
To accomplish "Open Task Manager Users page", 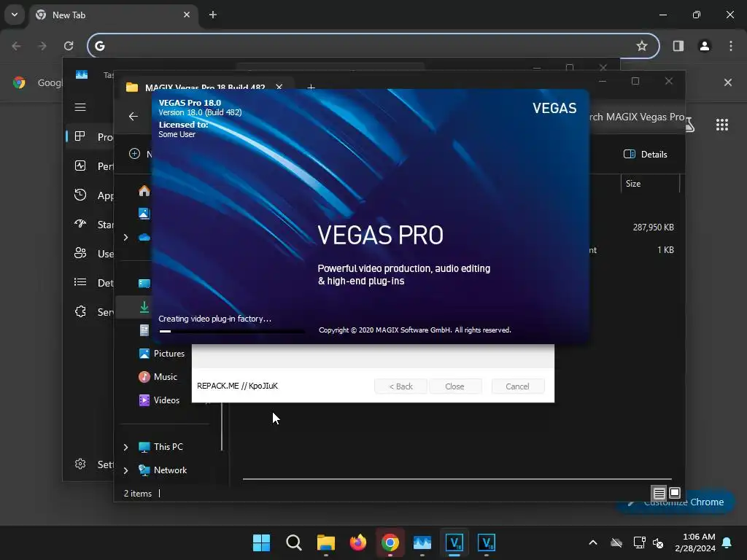I will tap(90, 253).
